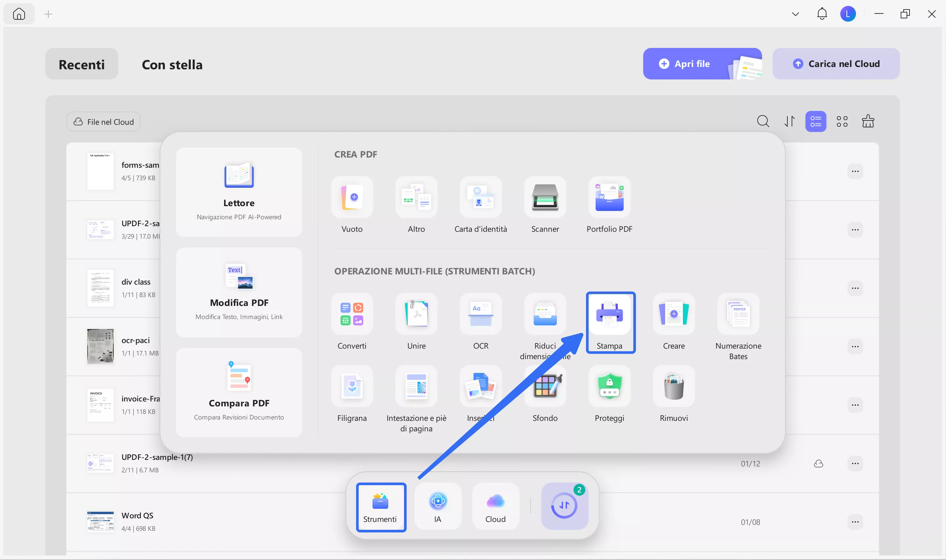
Task: Open the Stampa batch print tool
Action: (609, 315)
